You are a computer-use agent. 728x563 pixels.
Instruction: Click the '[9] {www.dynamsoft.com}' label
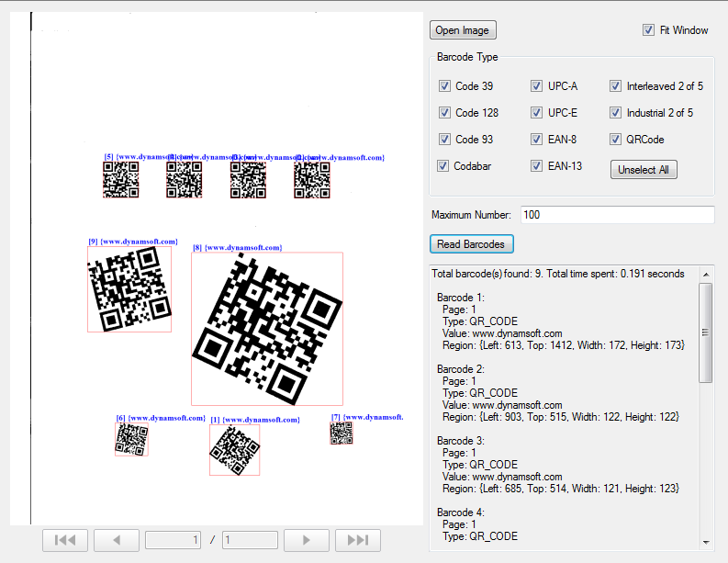pyautogui.click(x=133, y=242)
